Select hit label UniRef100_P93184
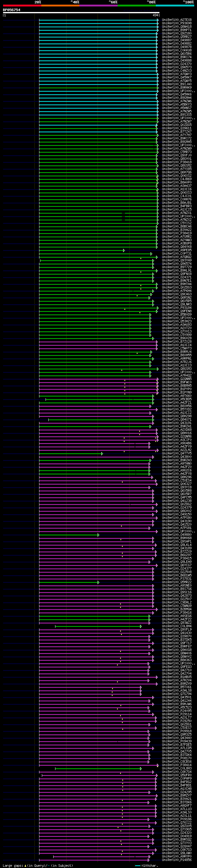This screenshot has height=868, width=197. [176, 308]
